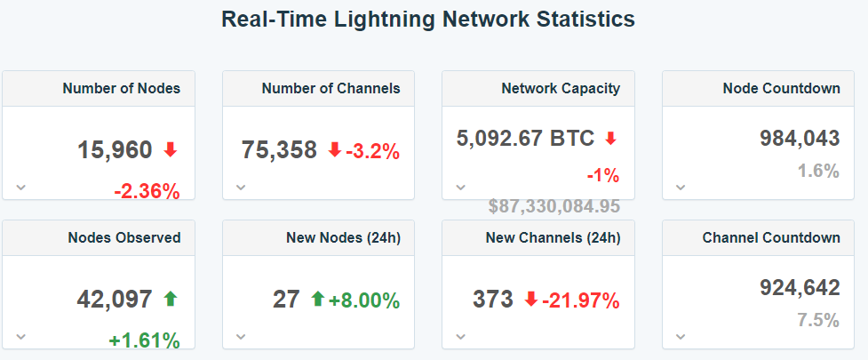Click the Number of Nodes header

[121, 89]
